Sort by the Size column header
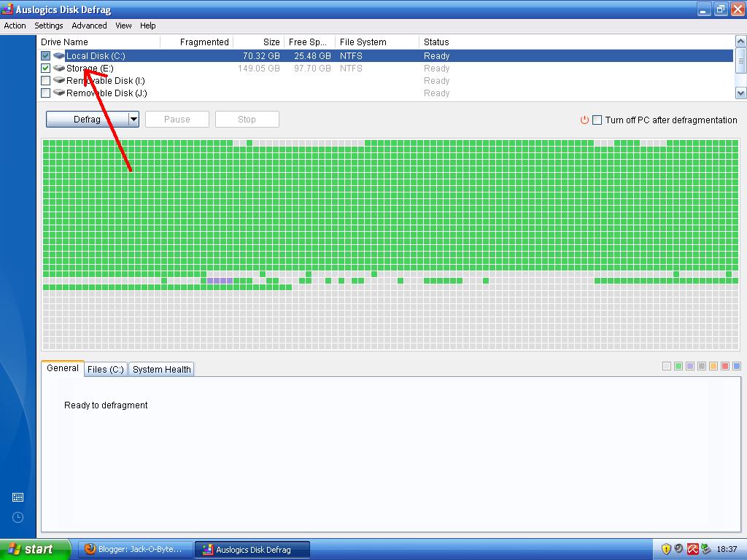The height and width of the screenshot is (560, 747). tap(259, 42)
